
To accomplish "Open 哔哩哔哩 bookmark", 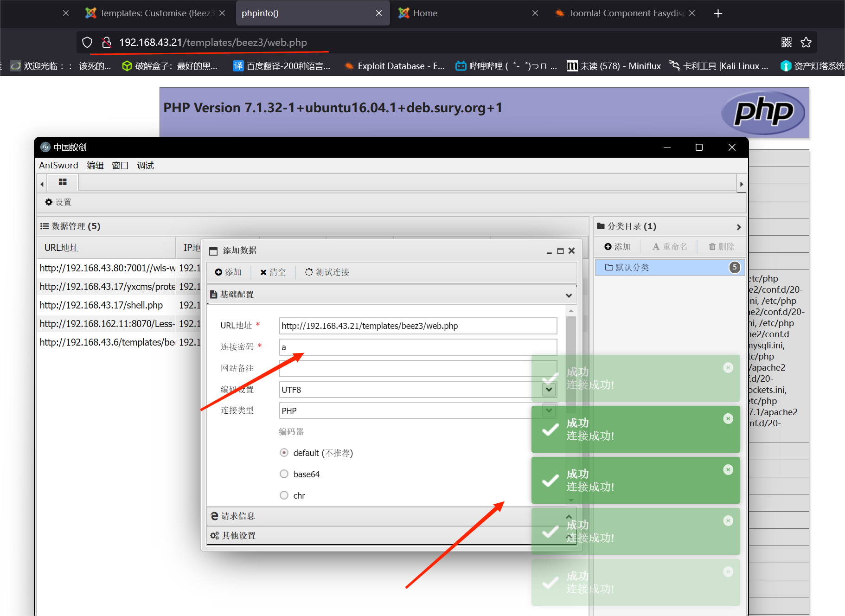I will (506, 66).
